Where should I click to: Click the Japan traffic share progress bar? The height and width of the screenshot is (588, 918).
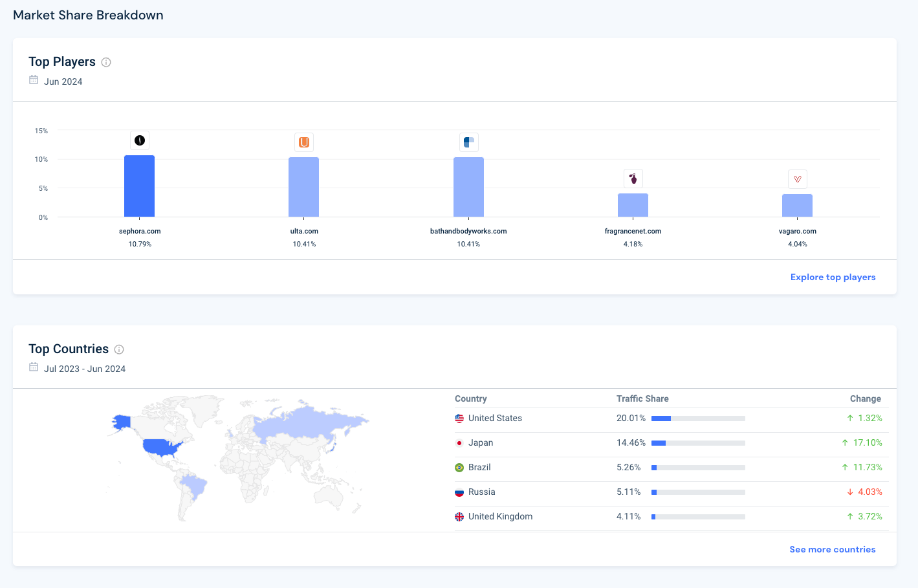pyautogui.click(x=698, y=443)
